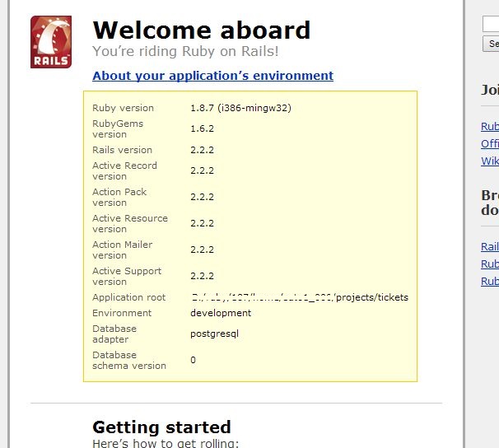Image resolution: width=499 pixels, height=448 pixels.
Task: Click the RubyGems value 1.6.2
Action: pos(202,128)
